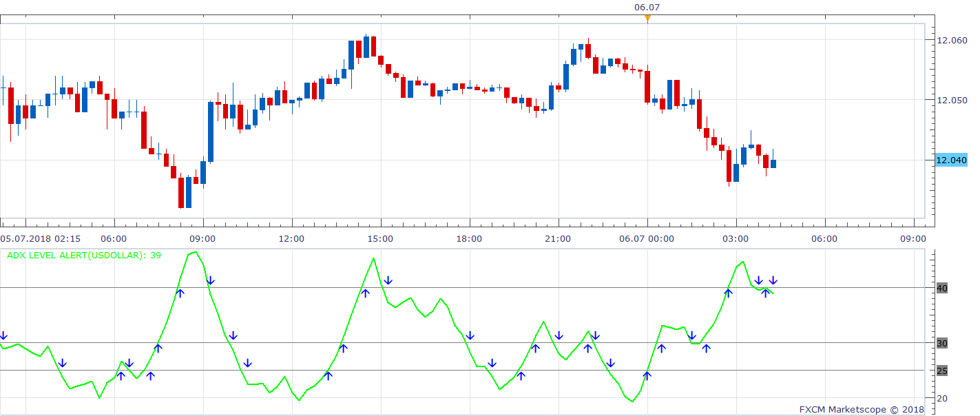This screenshot has width=980, height=416.
Task: Click the orange 06.07 day-start marker triangle
Action: 647,19
